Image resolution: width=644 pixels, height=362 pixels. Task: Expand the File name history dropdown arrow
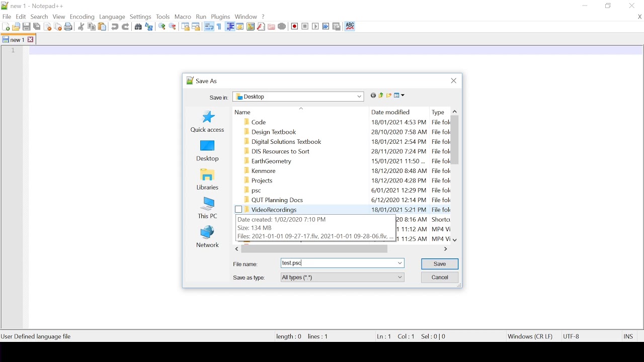(x=400, y=263)
